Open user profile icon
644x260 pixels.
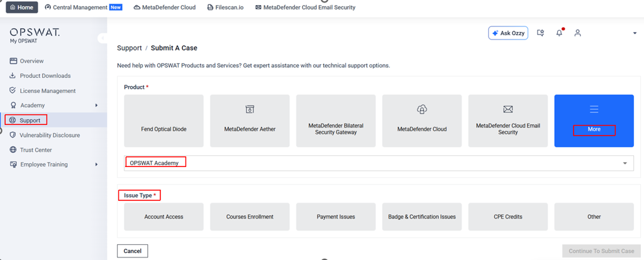(x=578, y=33)
